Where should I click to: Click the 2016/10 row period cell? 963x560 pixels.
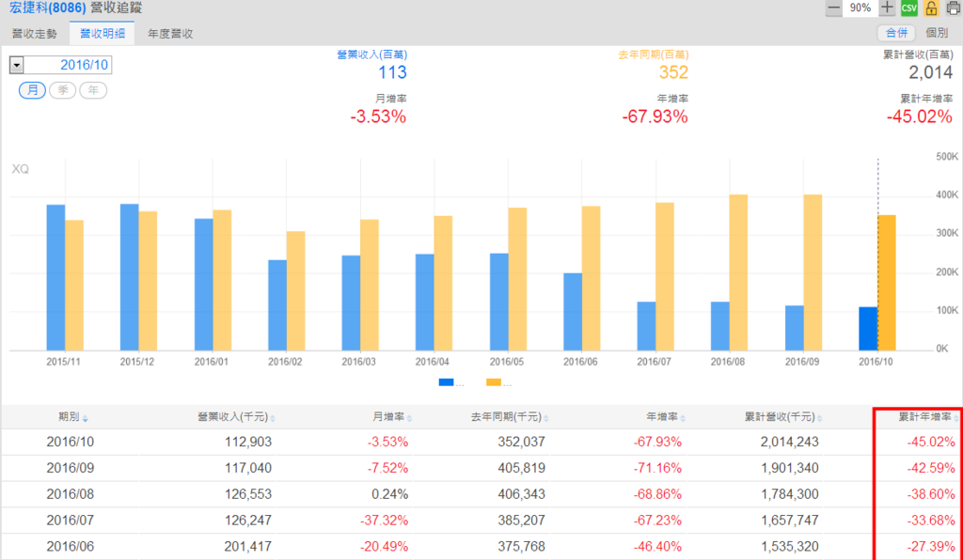click(70, 442)
